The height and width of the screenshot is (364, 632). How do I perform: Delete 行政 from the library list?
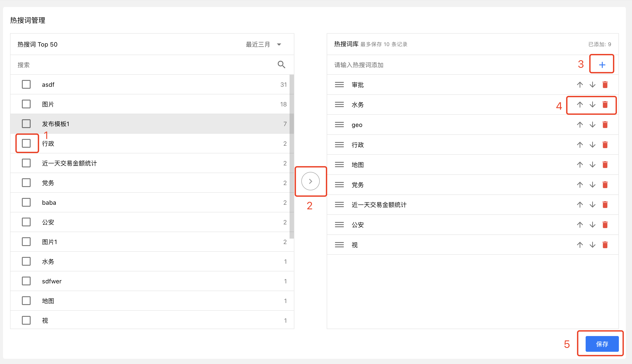click(605, 145)
